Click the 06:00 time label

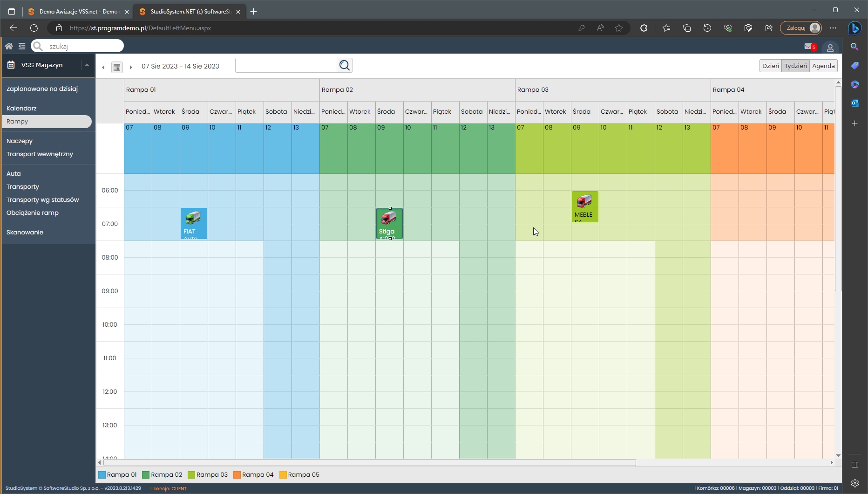point(110,190)
